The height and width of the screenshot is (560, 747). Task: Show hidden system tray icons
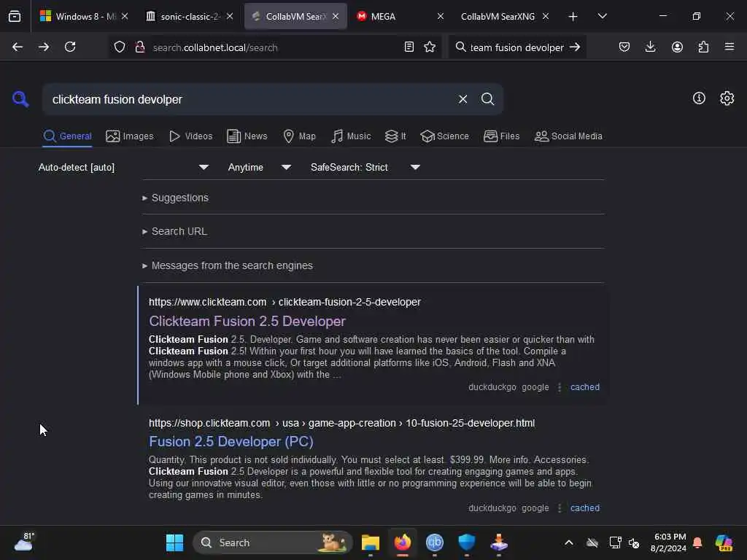[x=569, y=542]
